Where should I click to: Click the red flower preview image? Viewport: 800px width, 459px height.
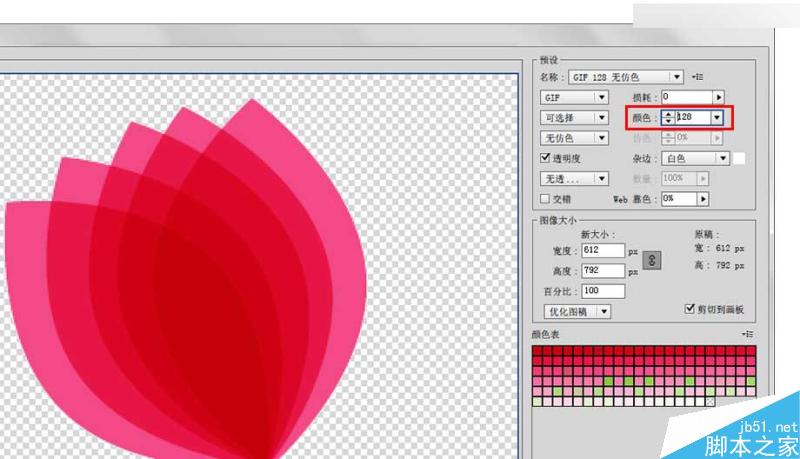click(x=186, y=280)
